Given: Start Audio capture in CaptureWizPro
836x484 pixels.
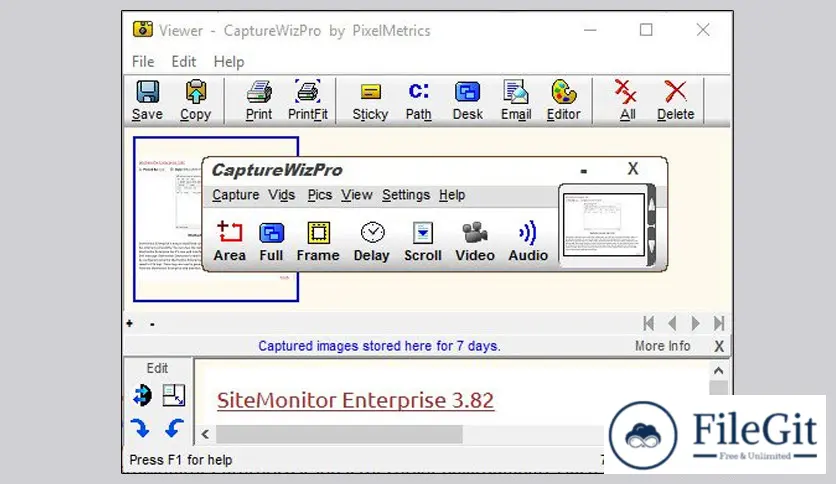Looking at the screenshot, I should [x=528, y=241].
